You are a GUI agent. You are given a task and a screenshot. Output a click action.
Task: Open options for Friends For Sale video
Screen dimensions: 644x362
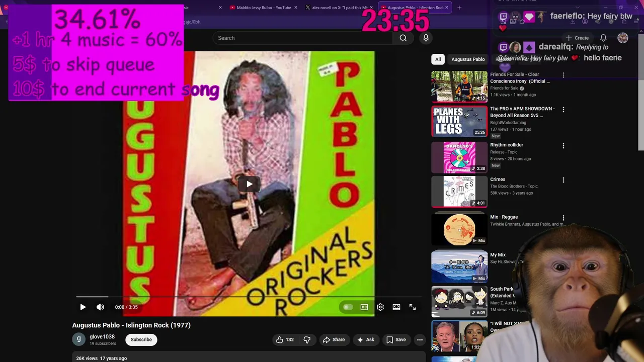coord(563,75)
